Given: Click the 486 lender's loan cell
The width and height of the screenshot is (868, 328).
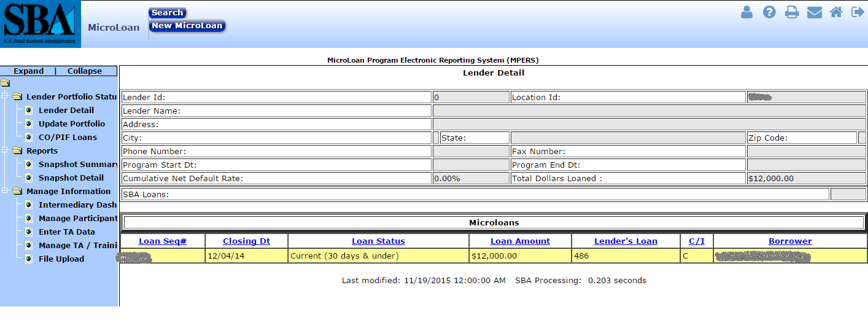Looking at the screenshot, I should coord(626,256).
